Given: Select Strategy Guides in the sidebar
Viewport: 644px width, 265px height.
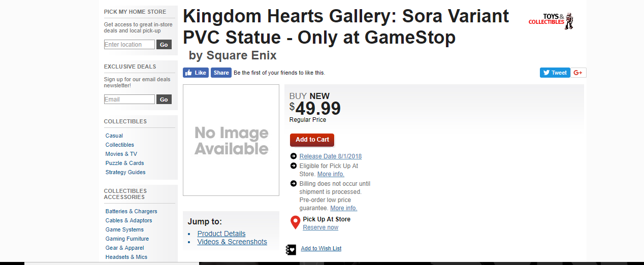Looking at the screenshot, I should coord(125,172).
